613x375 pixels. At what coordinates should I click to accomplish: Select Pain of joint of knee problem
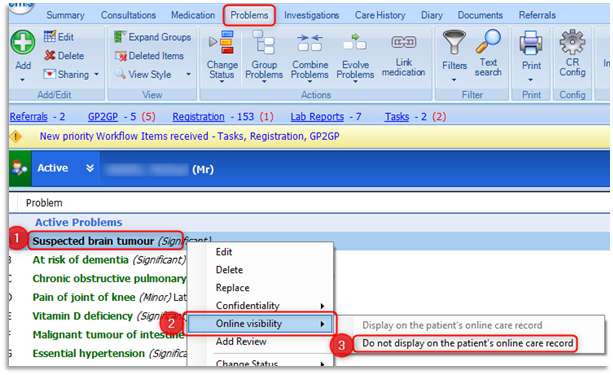(84, 297)
